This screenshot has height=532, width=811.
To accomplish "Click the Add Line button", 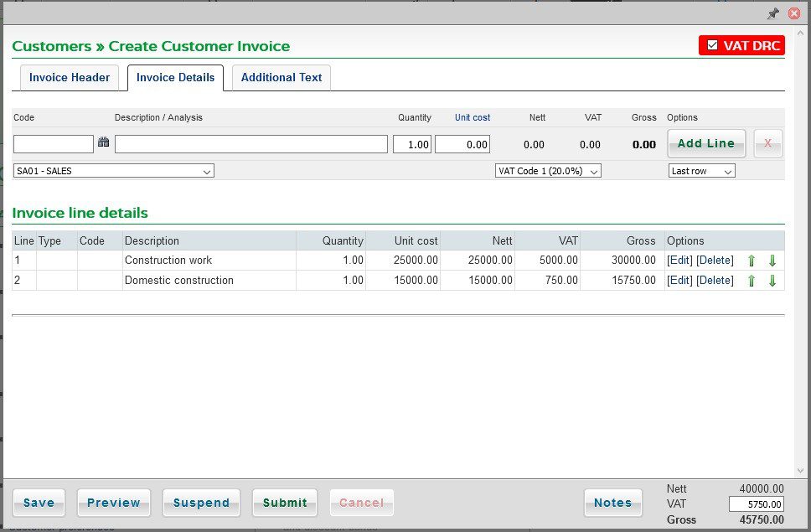I will point(706,143).
